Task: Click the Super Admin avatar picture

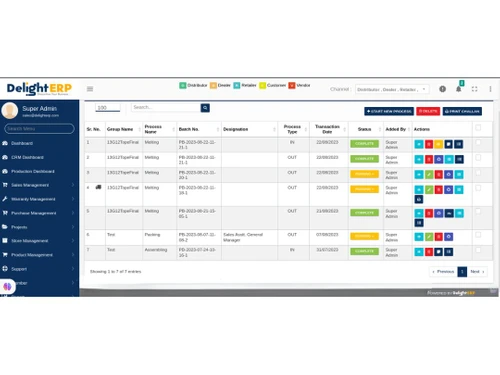Action: pos(10,110)
